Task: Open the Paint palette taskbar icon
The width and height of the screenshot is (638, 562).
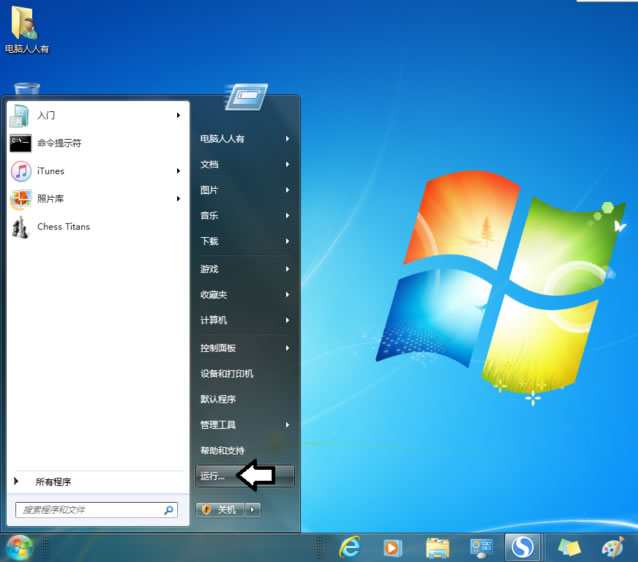Action: point(612,547)
